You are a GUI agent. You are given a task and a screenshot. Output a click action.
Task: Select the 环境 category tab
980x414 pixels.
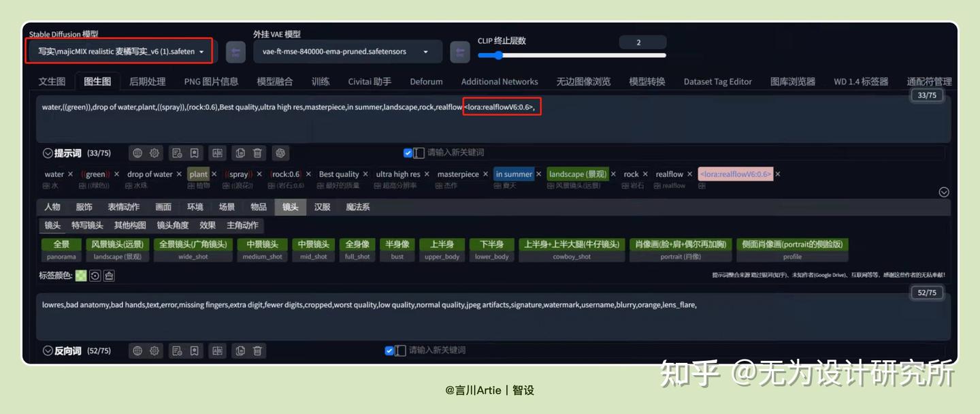coord(195,207)
